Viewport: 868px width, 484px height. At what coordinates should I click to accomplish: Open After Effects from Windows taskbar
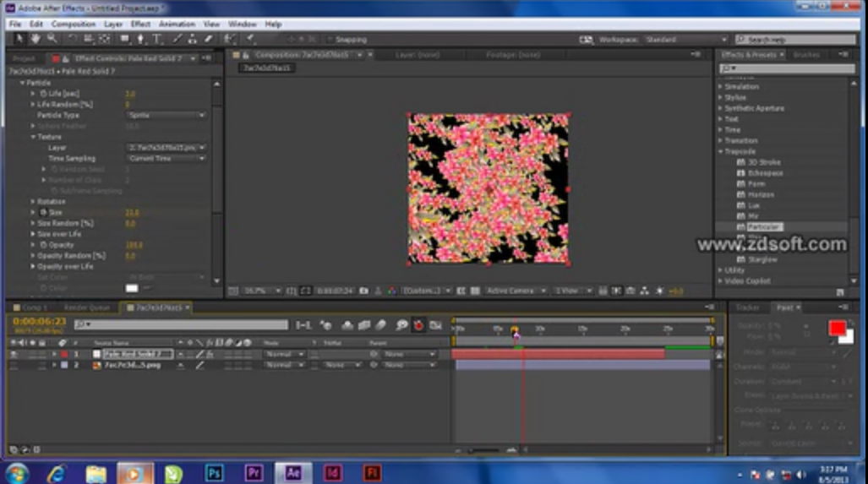[292, 473]
